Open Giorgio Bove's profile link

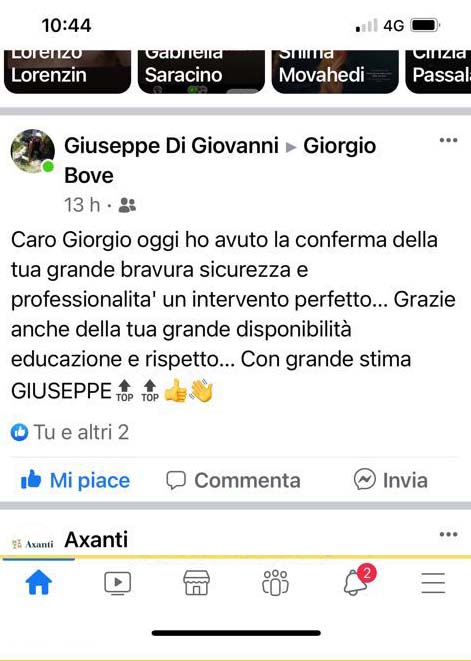(x=220, y=160)
